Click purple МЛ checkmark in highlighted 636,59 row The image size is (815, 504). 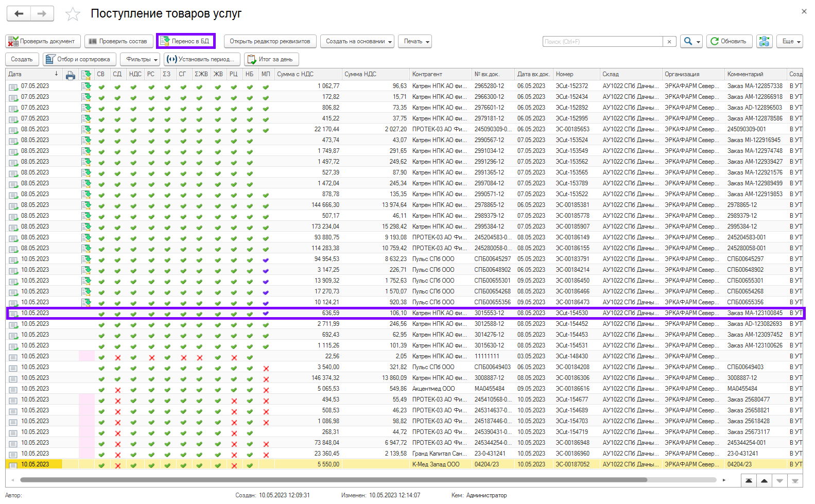tap(266, 314)
